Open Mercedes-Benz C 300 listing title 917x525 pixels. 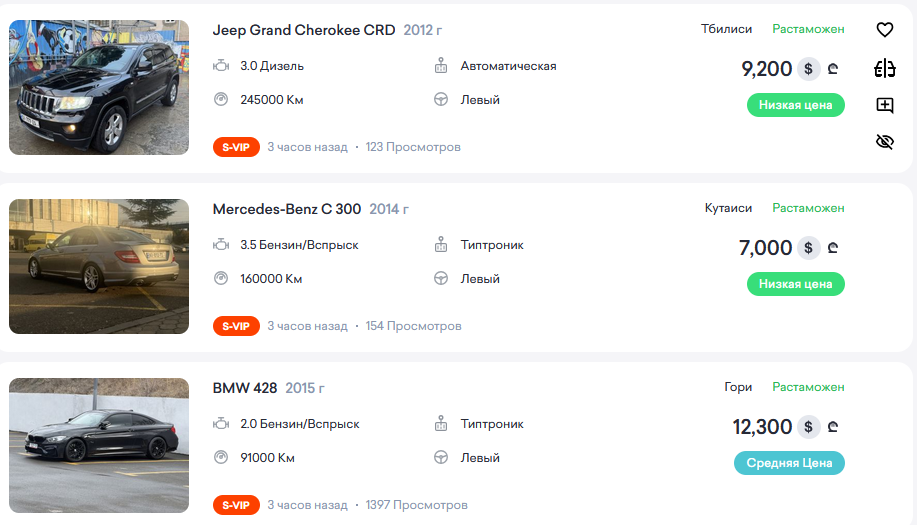tap(287, 209)
